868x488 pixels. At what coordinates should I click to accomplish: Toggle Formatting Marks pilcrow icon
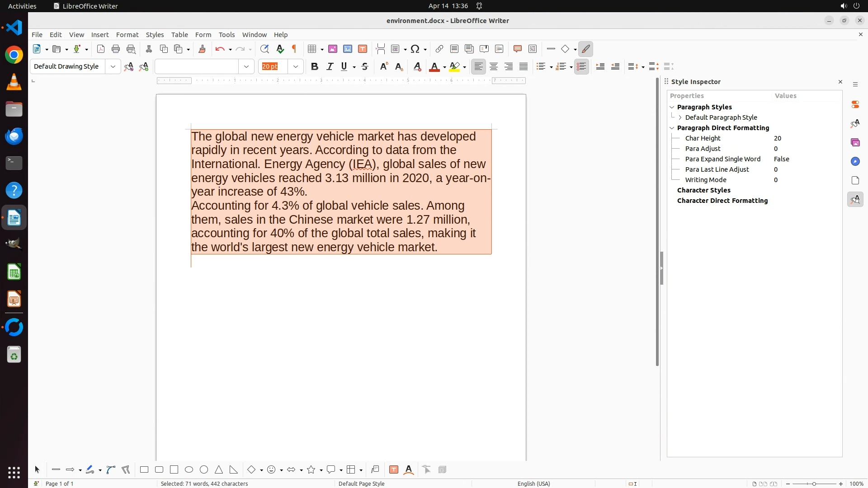(294, 49)
